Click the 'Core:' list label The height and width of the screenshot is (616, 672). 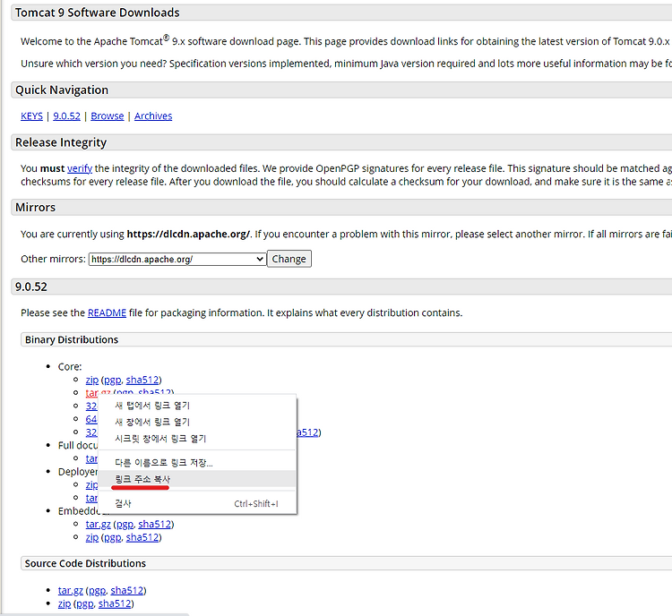(70, 367)
